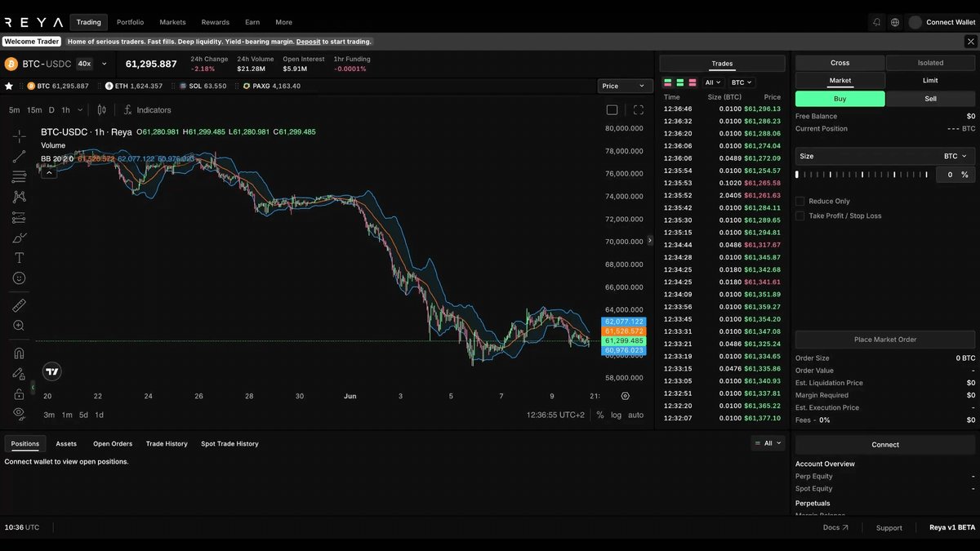The width and height of the screenshot is (980, 551).
Task: Open BTC unit dropdown in trades panel
Action: click(x=742, y=82)
